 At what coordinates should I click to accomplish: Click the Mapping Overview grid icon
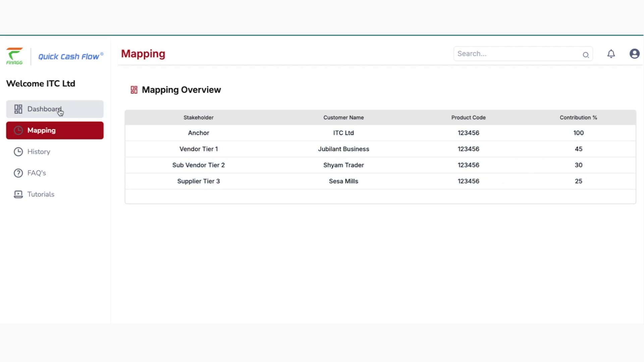[134, 89]
